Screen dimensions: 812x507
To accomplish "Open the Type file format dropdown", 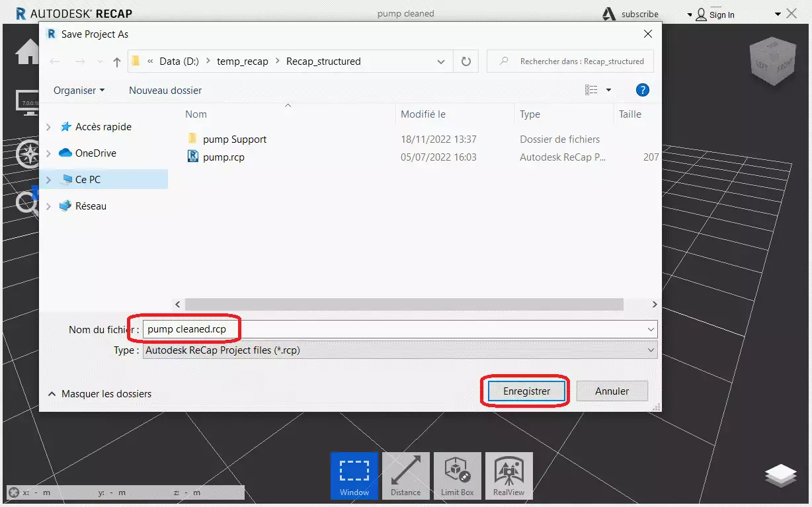I will click(400, 350).
